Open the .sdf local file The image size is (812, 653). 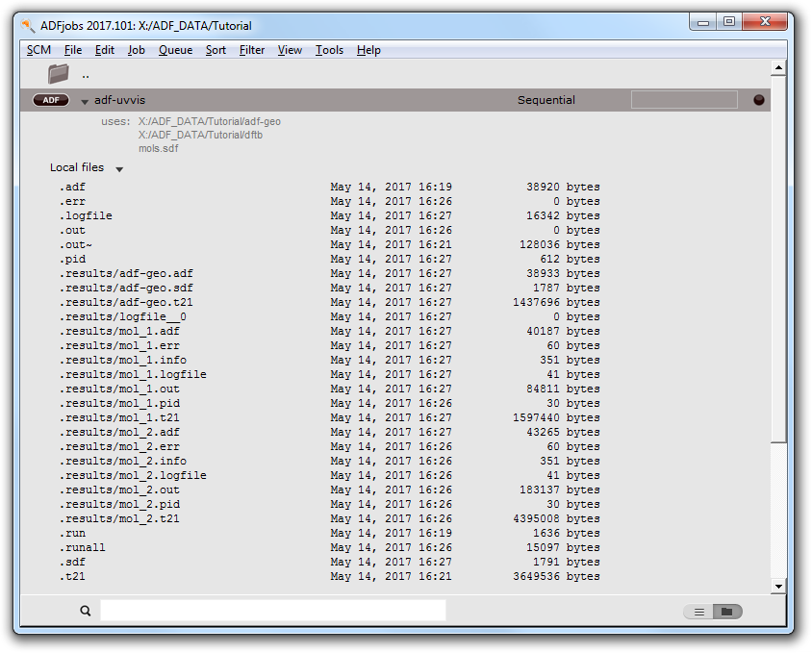tap(72, 564)
